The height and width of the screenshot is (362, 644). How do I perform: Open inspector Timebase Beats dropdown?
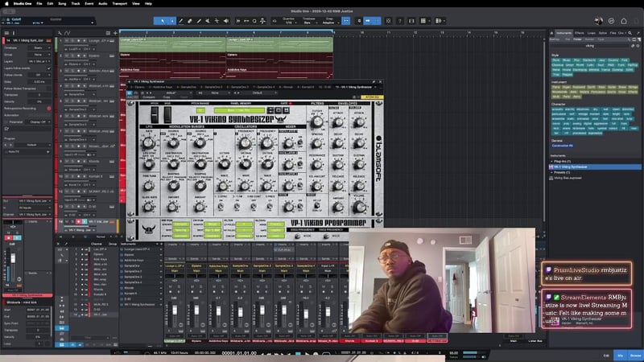39,48
